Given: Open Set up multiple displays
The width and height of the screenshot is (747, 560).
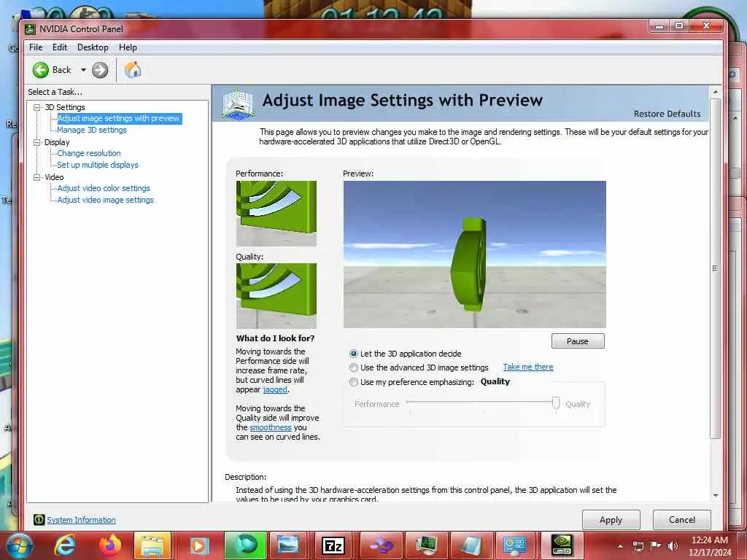Looking at the screenshot, I should [98, 165].
